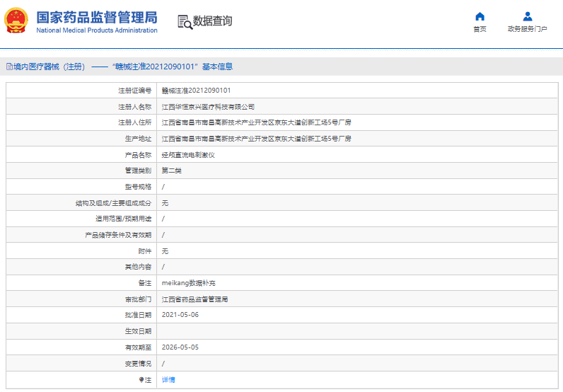Go to 首页 home icon
This screenshot has height=392, width=563.
coord(480,16)
